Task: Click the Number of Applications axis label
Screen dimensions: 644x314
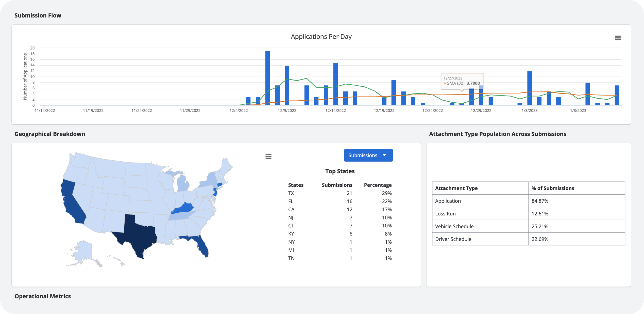Action: (25, 76)
